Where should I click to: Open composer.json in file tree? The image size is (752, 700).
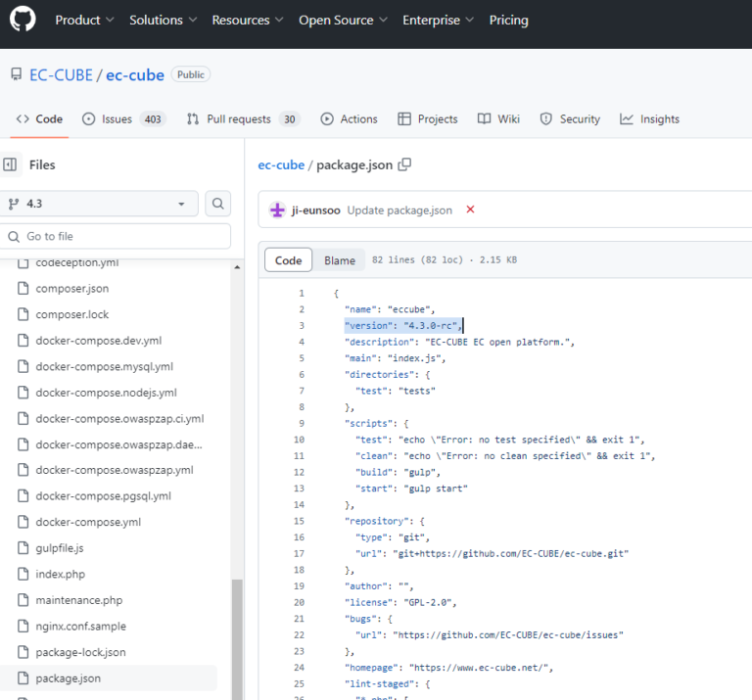(71, 289)
